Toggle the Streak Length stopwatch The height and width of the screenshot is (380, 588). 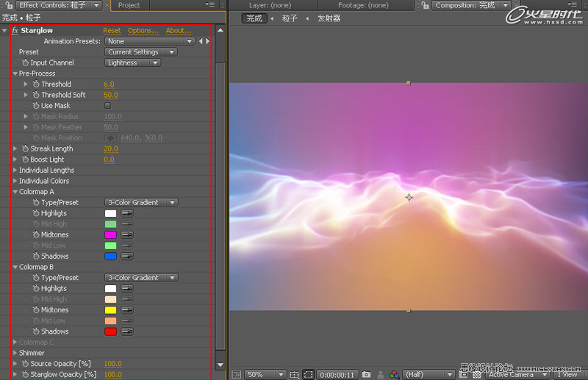click(25, 148)
